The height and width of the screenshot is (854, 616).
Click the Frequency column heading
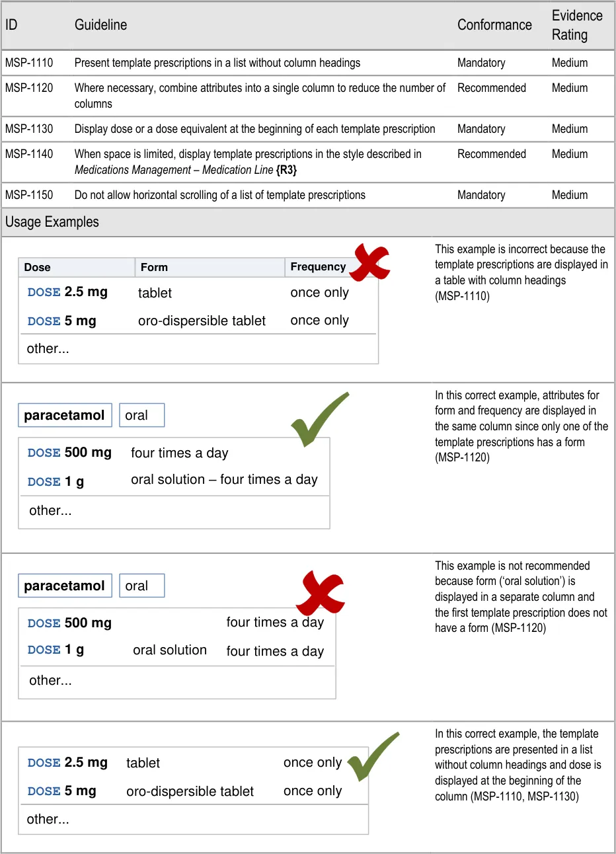(x=318, y=267)
